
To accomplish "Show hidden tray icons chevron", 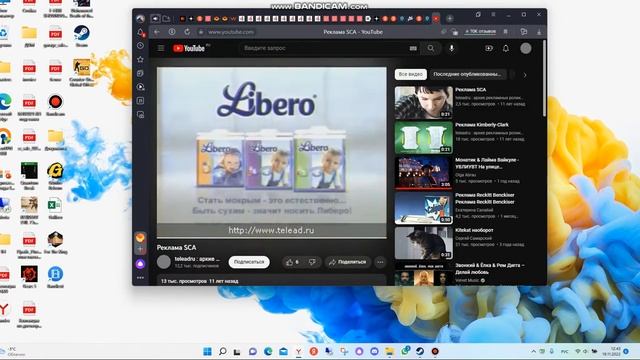I will click(533, 351).
